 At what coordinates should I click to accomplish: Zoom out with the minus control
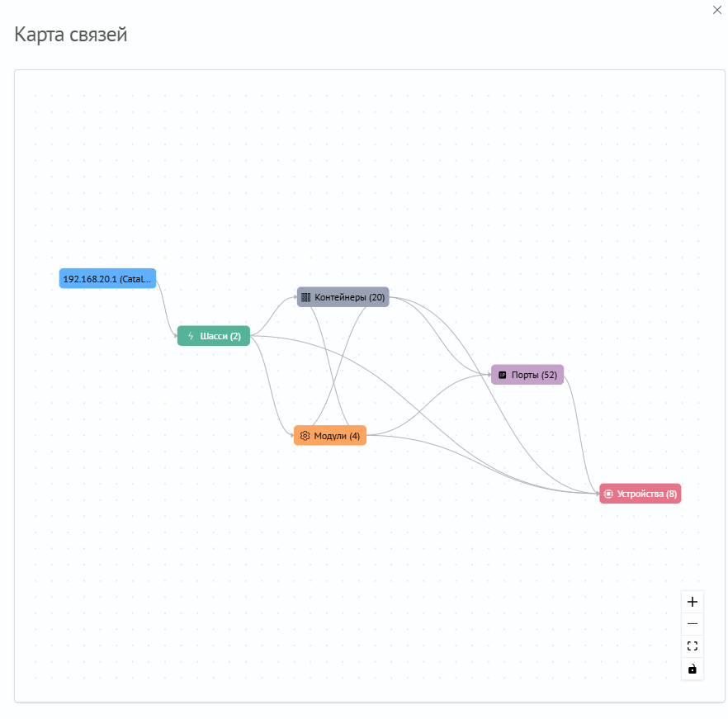[692, 624]
